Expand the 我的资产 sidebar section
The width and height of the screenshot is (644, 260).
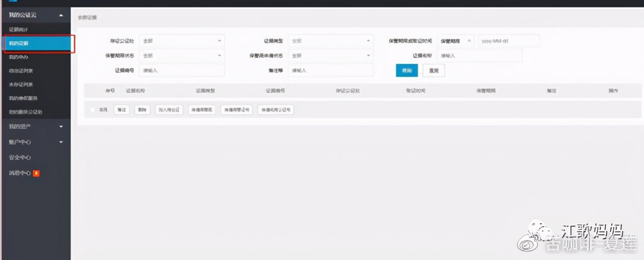35,126
